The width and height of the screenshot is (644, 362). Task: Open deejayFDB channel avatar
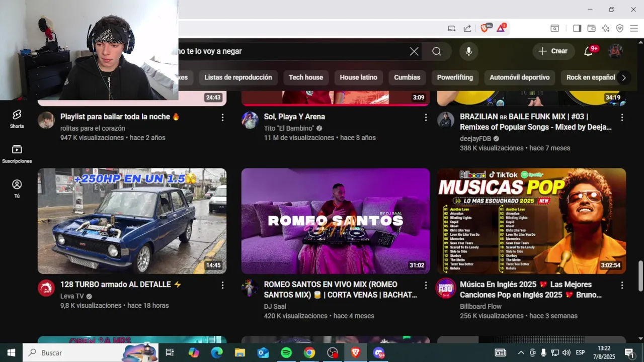click(446, 120)
